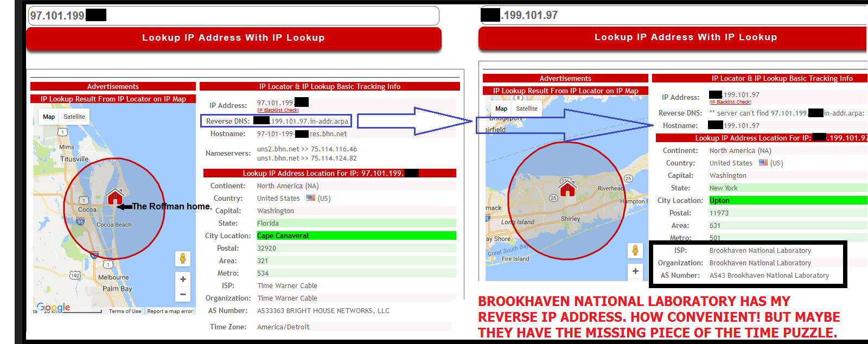Click AS33363 BRIGHT HOUSE NETWORKS, LLC text
Screen dimensions: 868x344
point(323,310)
